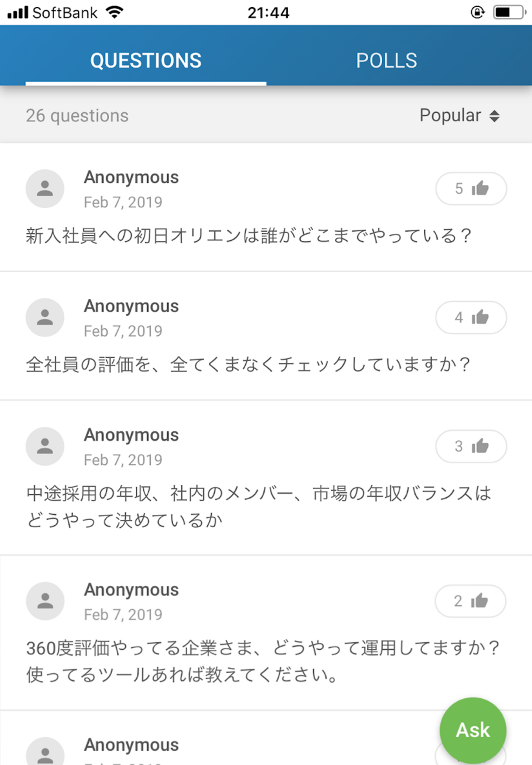Tap avatar icon of the 5-likes question
Screen dimensions: 532x765
(x=45, y=189)
